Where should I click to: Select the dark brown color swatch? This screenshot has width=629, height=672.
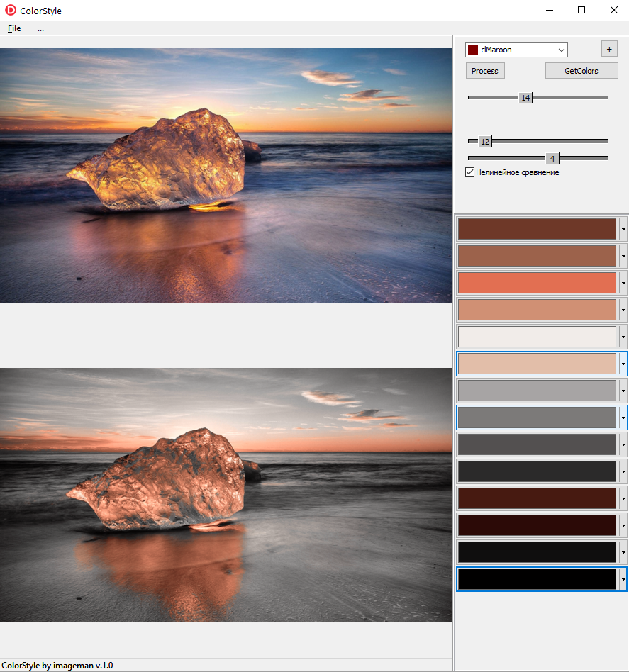pos(537,229)
